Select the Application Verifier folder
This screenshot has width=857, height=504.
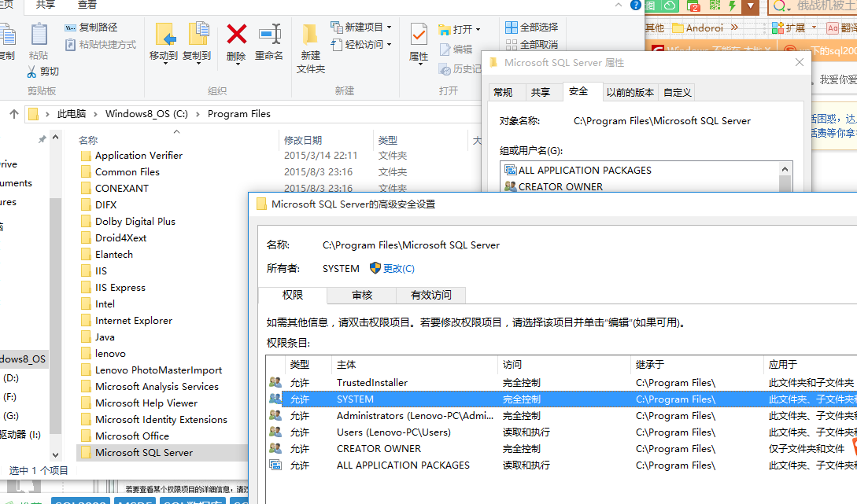tap(139, 156)
